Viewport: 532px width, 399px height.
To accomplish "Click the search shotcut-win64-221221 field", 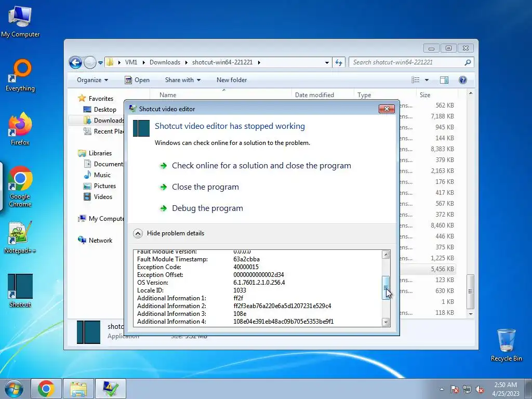I will point(411,62).
